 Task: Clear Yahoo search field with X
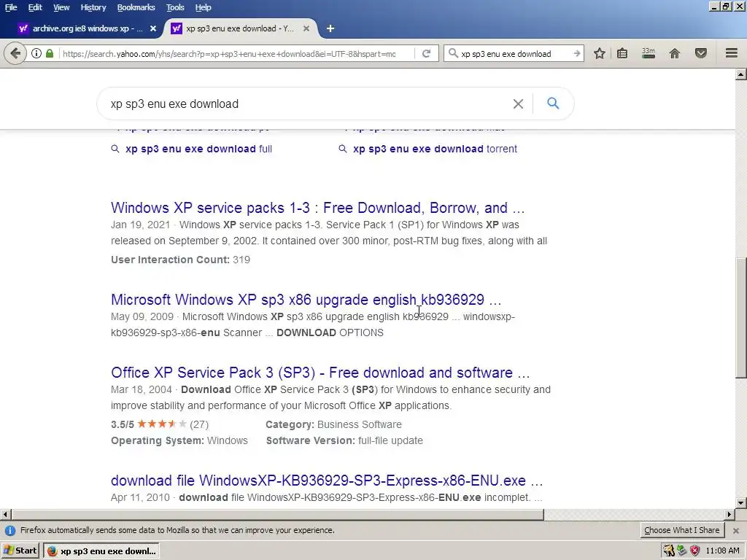click(x=519, y=104)
